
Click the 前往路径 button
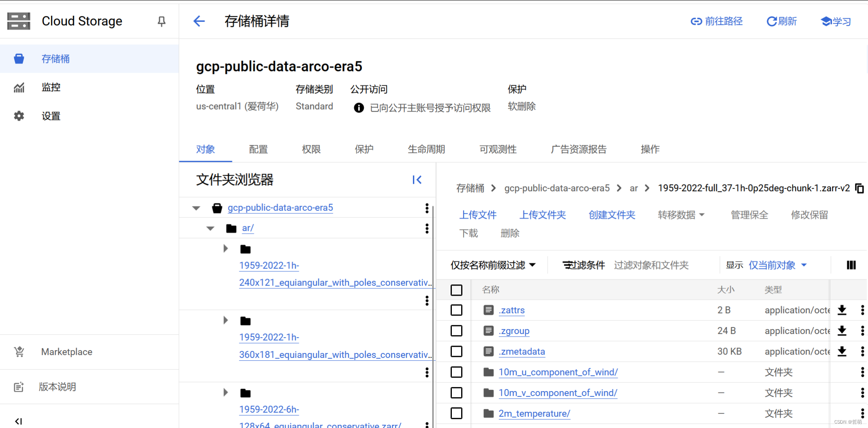pyautogui.click(x=717, y=21)
